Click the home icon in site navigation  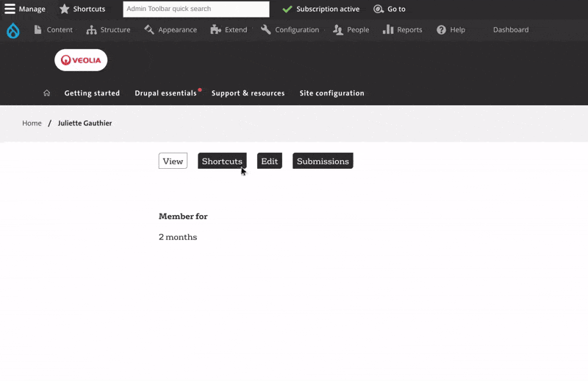coord(46,93)
